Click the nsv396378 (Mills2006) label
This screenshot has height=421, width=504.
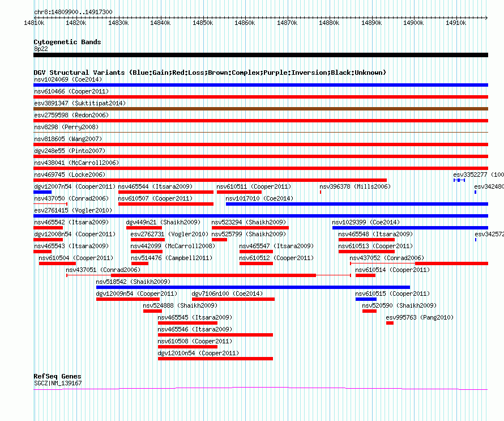355,186
